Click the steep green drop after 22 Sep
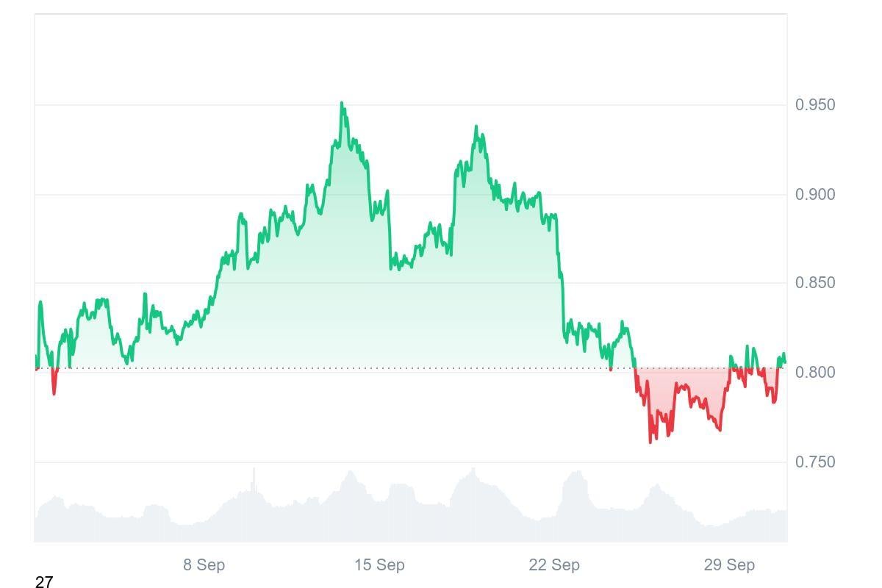Viewport: 882px width, 588px height. pos(562,294)
